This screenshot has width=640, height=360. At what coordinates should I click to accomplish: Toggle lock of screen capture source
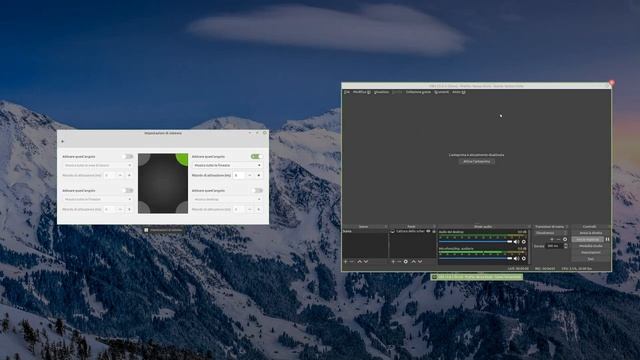point(434,231)
